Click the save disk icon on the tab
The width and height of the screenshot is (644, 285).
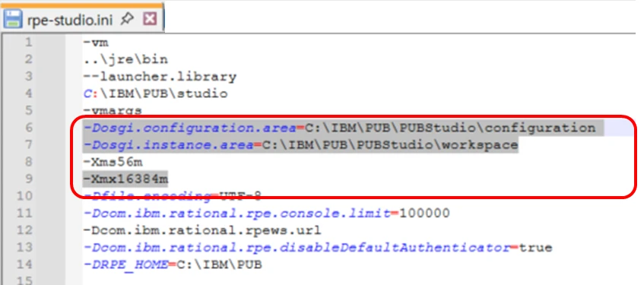pyautogui.click(x=13, y=19)
